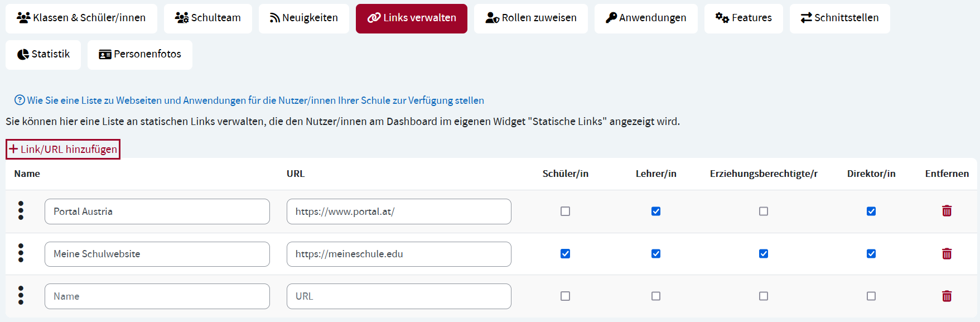Click the three-dot handle beside Meine Schulwebsite
This screenshot has width=980, height=322.
pos(21,253)
